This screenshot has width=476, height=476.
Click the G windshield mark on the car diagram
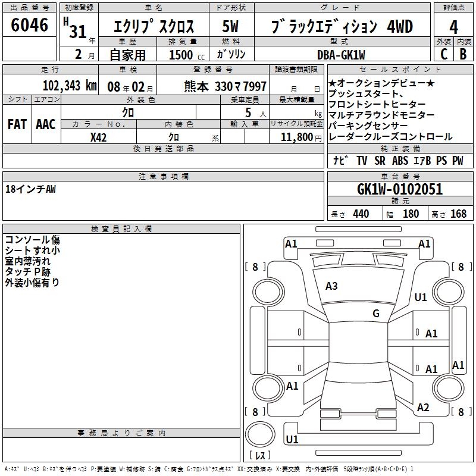376,314
